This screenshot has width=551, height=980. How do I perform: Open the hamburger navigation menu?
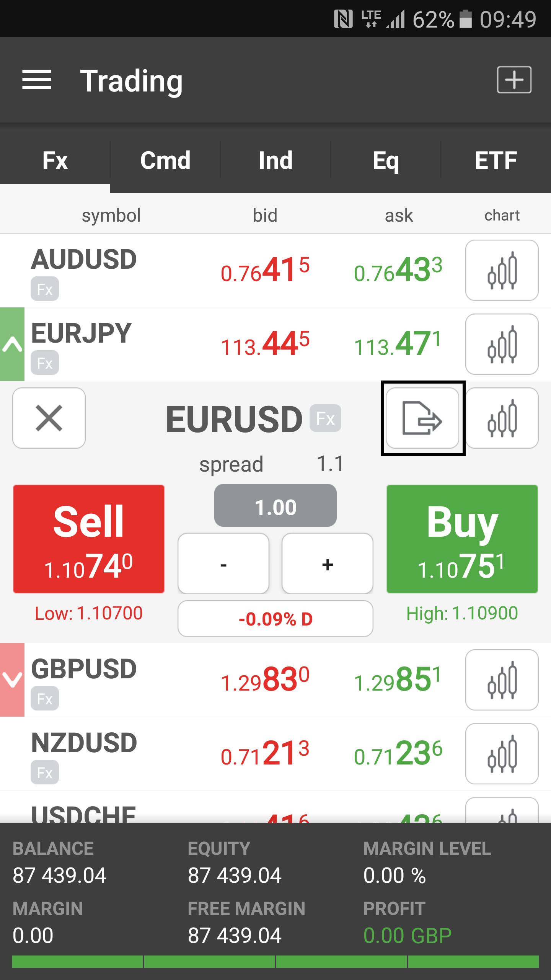[x=37, y=80]
